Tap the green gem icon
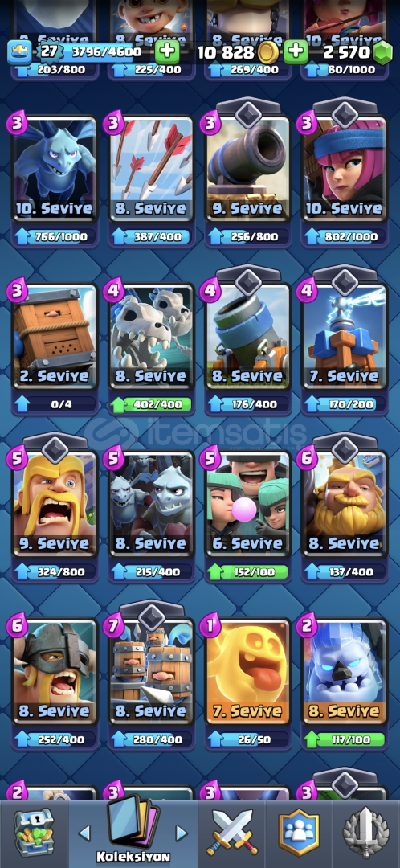The height and width of the screenshot is (868, 400). click(x=382, y=52)
